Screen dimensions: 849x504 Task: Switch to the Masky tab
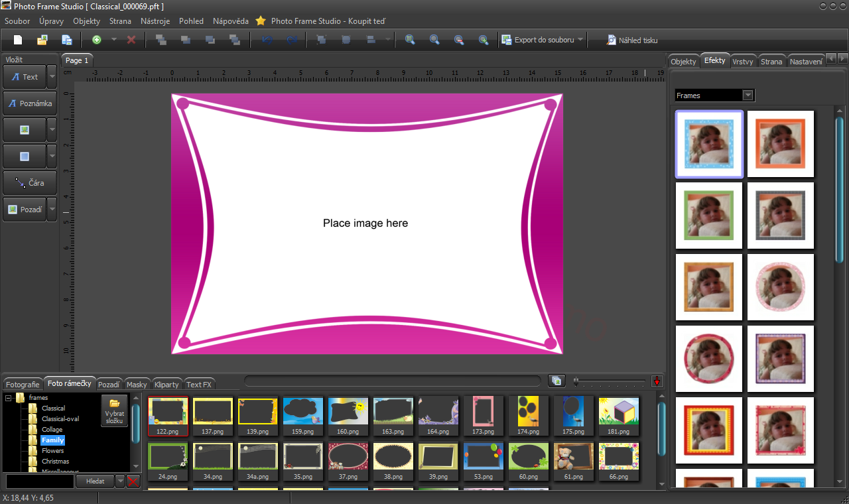click(137, 385)
